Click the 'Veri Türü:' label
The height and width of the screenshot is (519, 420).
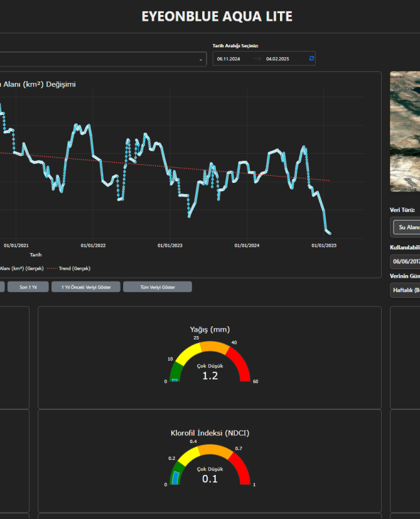pos(402,210)
